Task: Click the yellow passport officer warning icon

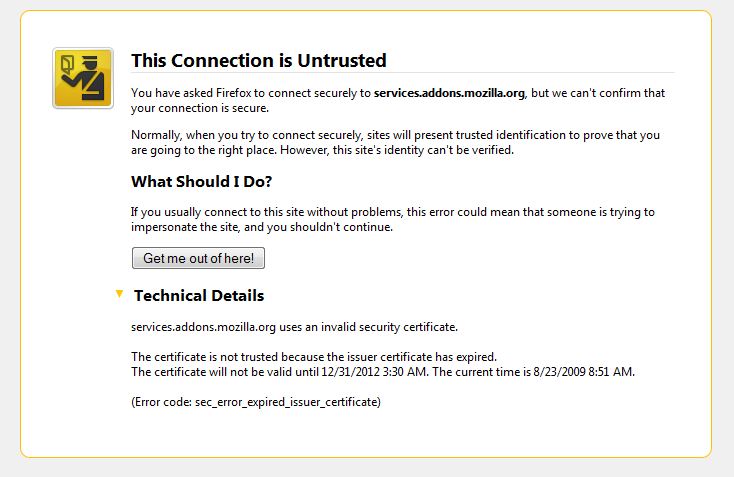Action: coord(83,78)
